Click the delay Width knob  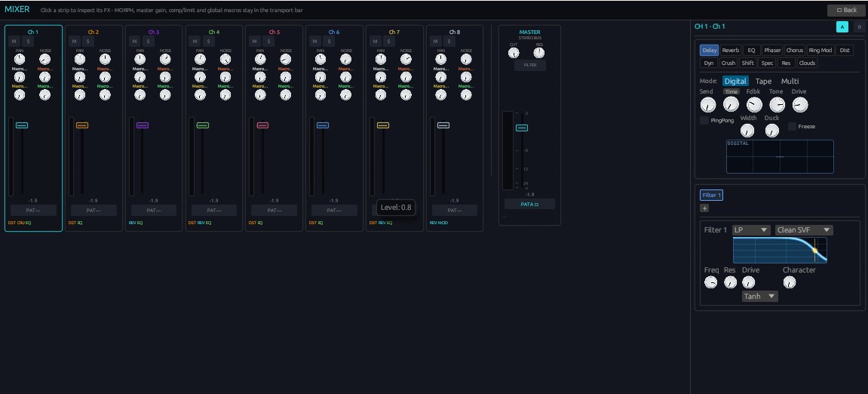pyautogui.click(x=747, y=131)
